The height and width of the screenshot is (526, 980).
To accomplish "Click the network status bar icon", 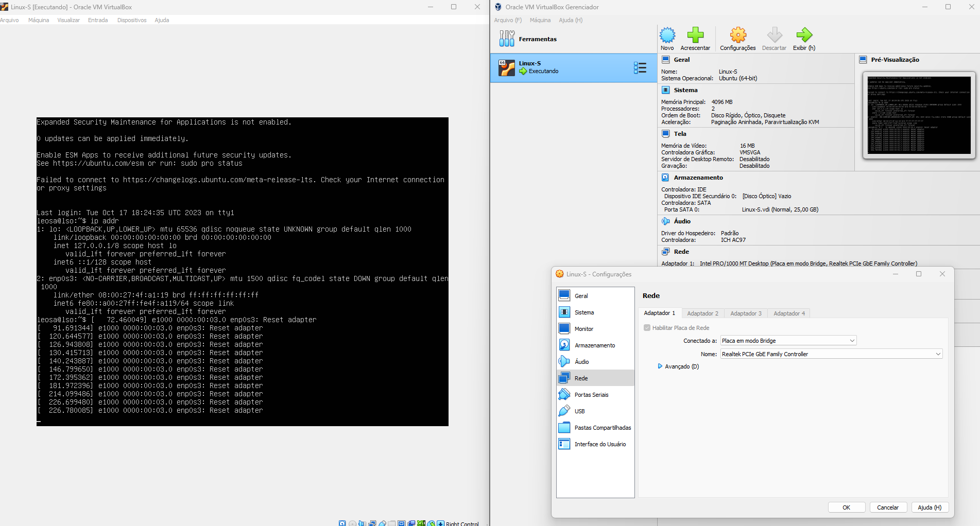I will tap(372, 523).
